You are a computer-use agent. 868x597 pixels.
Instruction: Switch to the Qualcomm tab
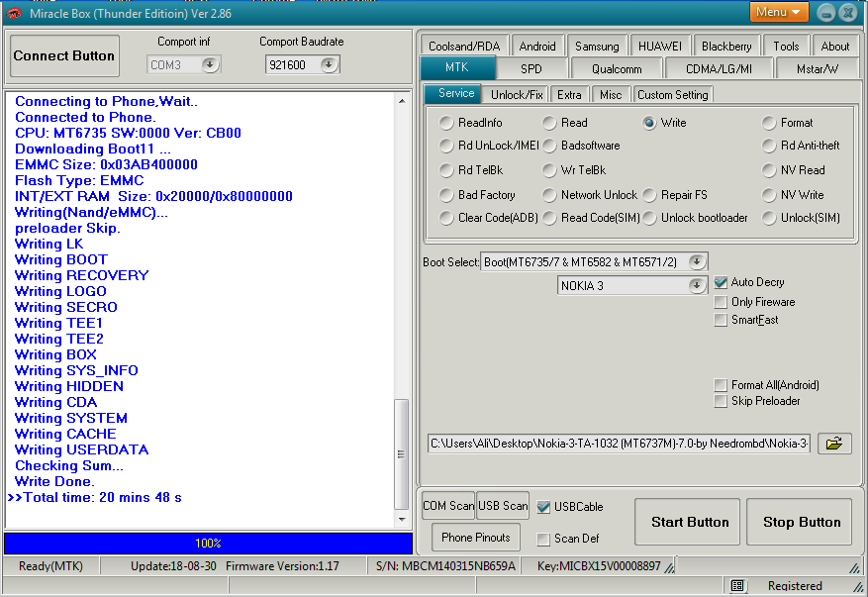tap(617, 68)
